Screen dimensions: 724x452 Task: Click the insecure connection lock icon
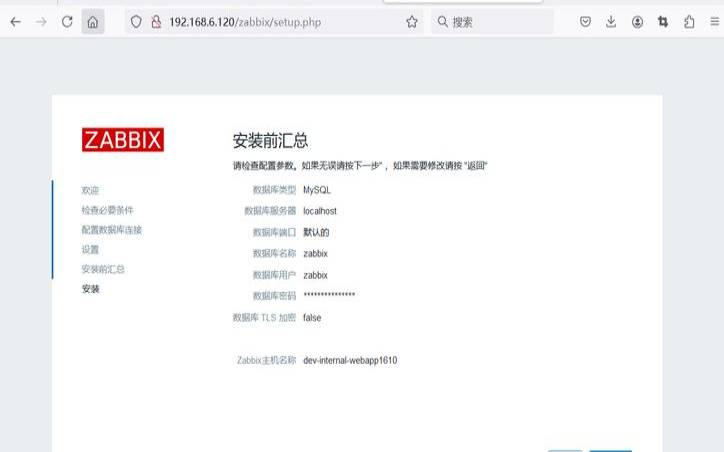157,22
